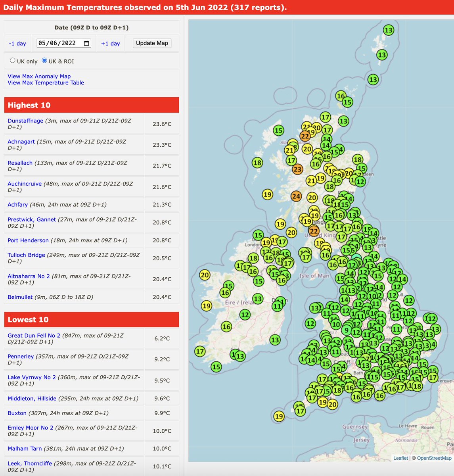Click the yellow 20 marker in Devon
Image resolution: width=454 pixels, height=476 pixels.
[x=332, y=405]
